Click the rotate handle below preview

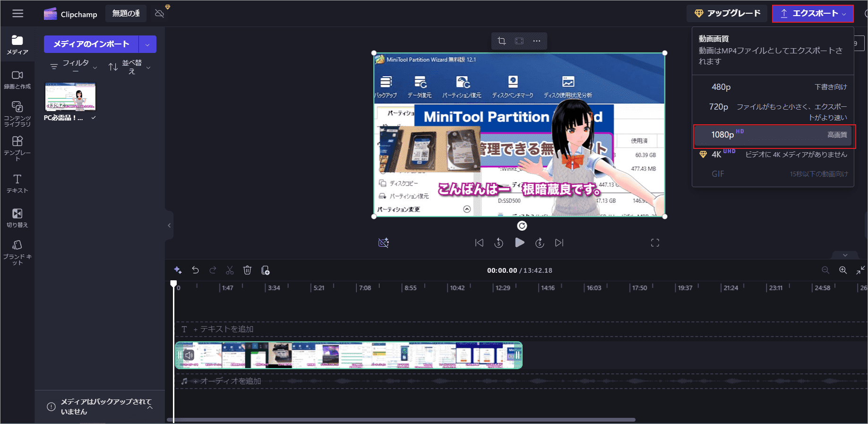522,226
